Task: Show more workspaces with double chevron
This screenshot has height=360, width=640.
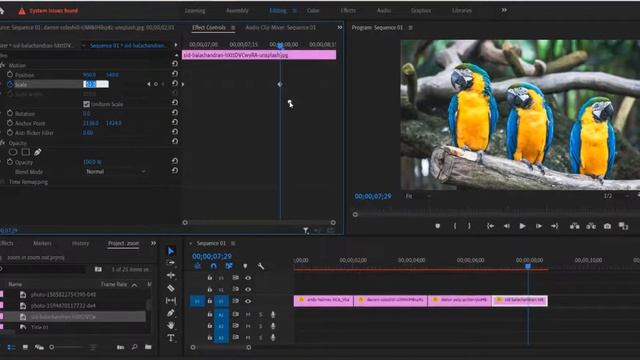Action: point(504,10)
